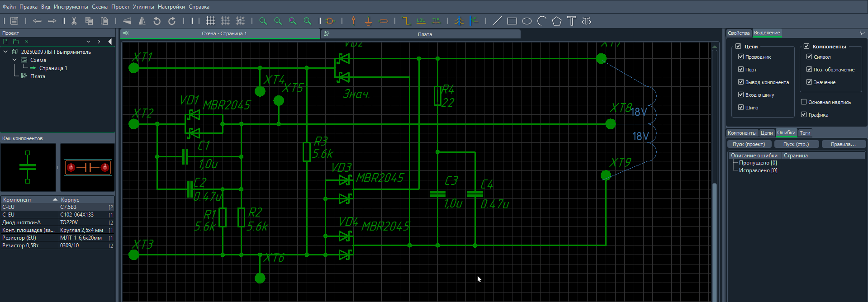Click the Copy icon in toolbar
Screen dimensions: 868x302
pyautogui.click(x=89, y=21)
